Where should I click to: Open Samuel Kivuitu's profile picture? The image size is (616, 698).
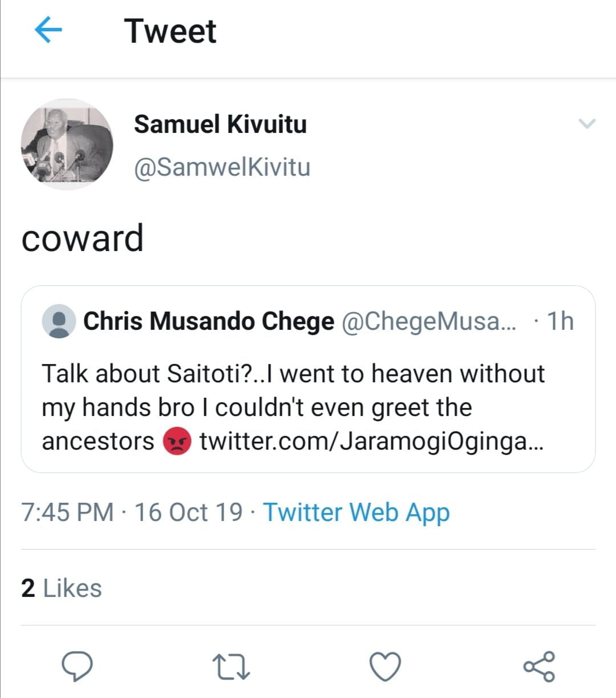pos(67,144)
